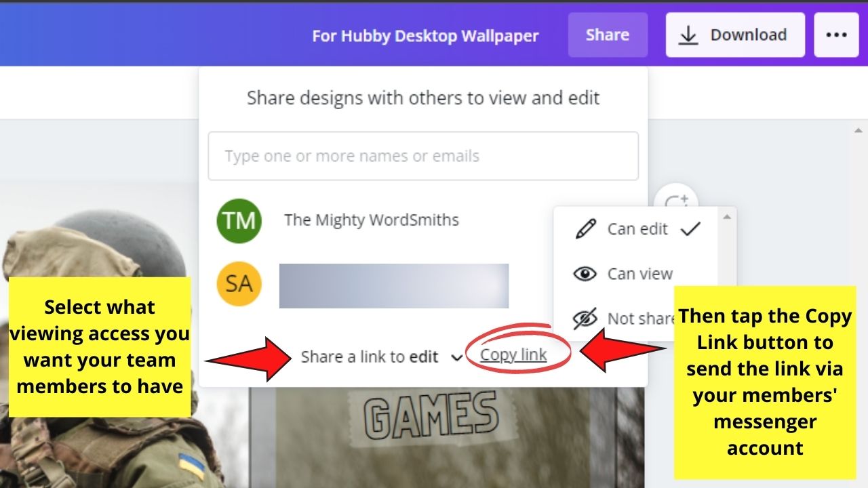This screenshot has width=868, height=488.
Task: Click the Download button
Action: coord(735,35)
